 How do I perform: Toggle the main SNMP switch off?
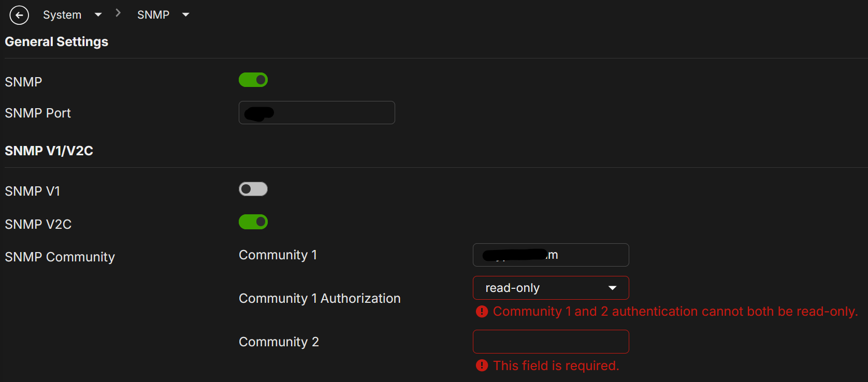[253, 80]
